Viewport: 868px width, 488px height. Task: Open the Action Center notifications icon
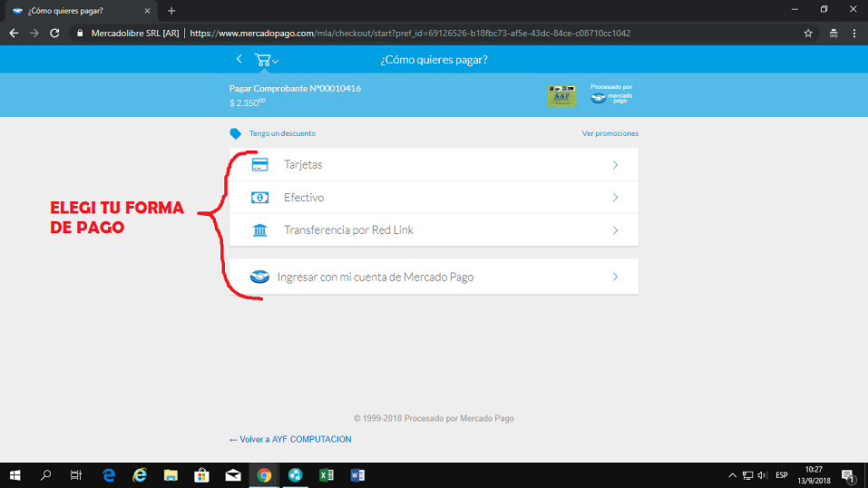coord(848,475)
